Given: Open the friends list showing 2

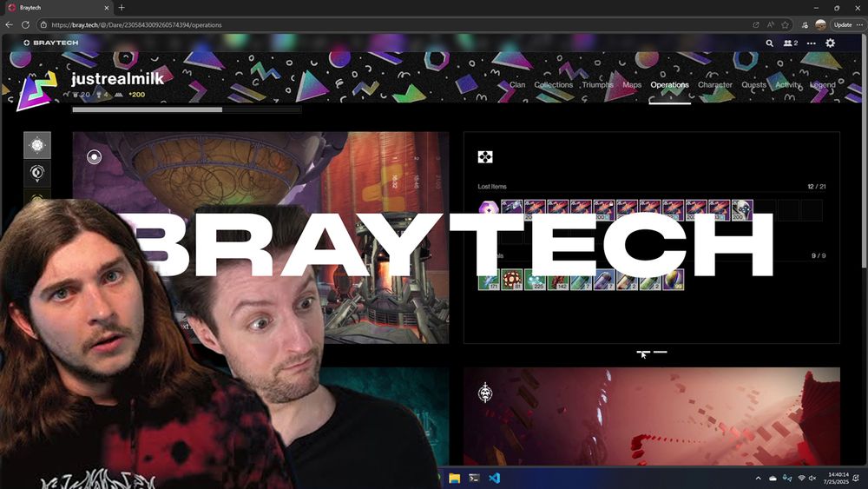Looking at the screenshot, I should [791, 43].
